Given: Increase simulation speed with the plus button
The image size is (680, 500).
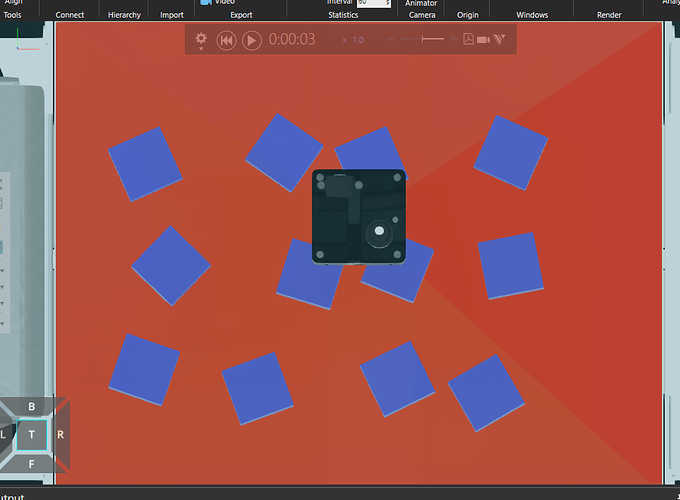Looking at the screenshot, I should point(453,39).
